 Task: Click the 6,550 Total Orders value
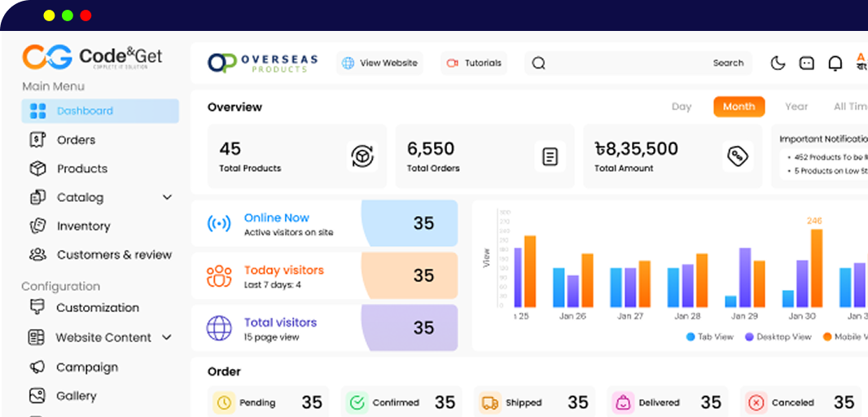pos(431,149)
